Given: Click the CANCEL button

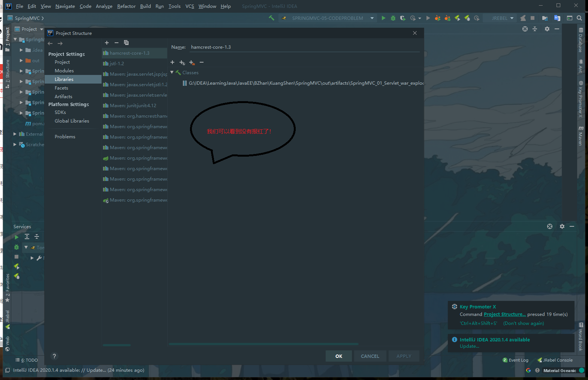Looking at the screenshot, I should 370,356.
